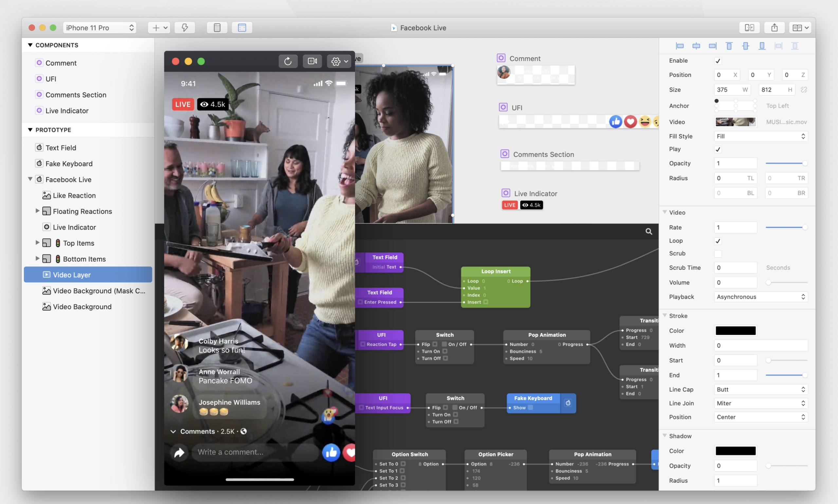Click the Stroke Color black swatch
This screenshot has width=838, height=504.
(x=735, y=331)
